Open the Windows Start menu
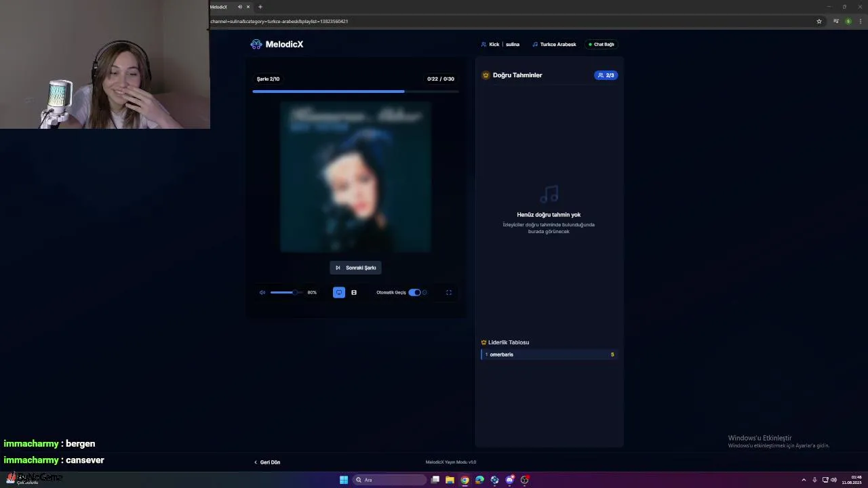This screenshot has height=488, width=868. click(x=344, y=480)
